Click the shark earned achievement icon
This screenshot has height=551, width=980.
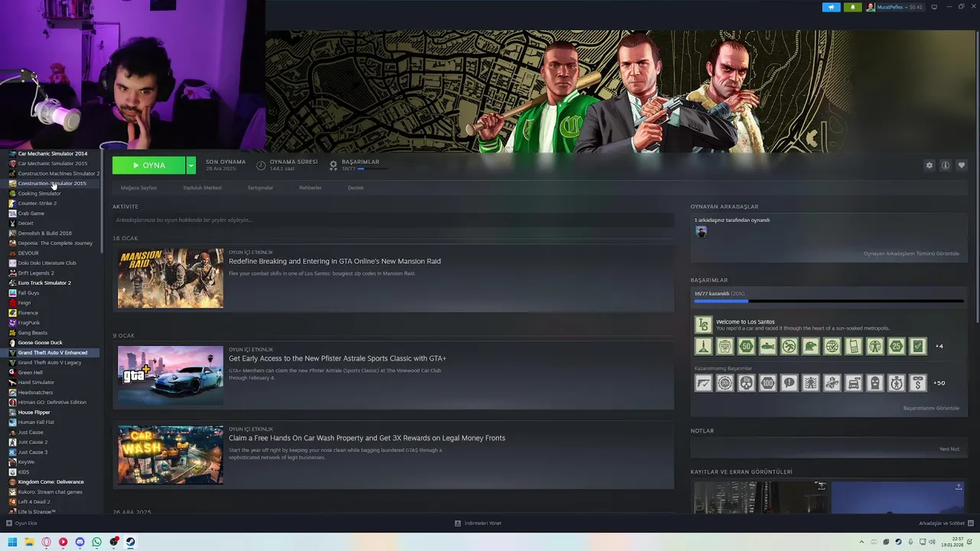(x=768, y=346)
